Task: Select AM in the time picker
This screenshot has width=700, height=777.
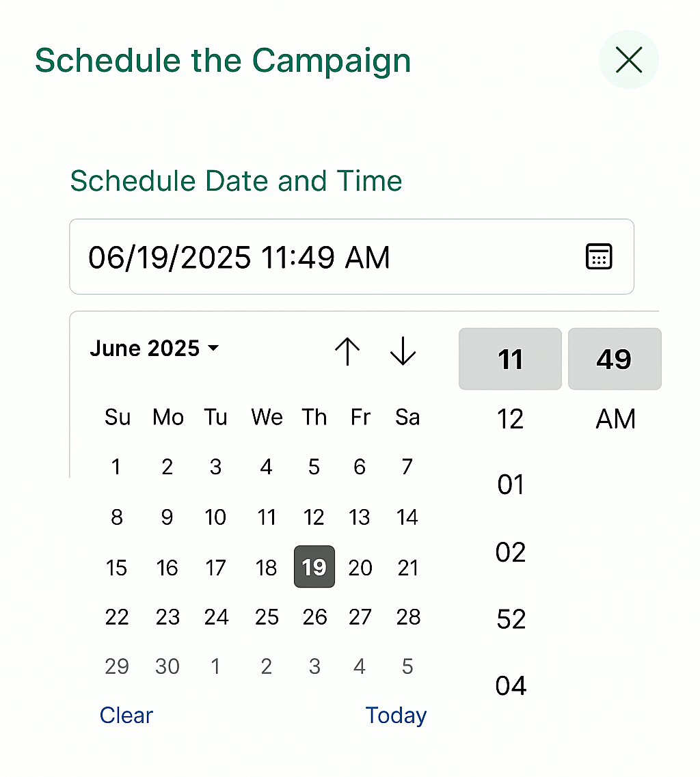Action: pos(615,419)
